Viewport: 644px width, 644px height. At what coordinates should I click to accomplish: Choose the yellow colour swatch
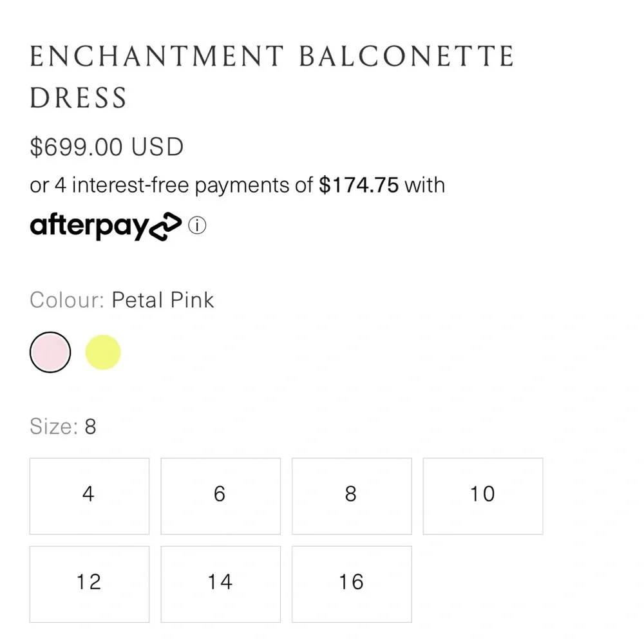pyautogui.click(x=103, y=352)
